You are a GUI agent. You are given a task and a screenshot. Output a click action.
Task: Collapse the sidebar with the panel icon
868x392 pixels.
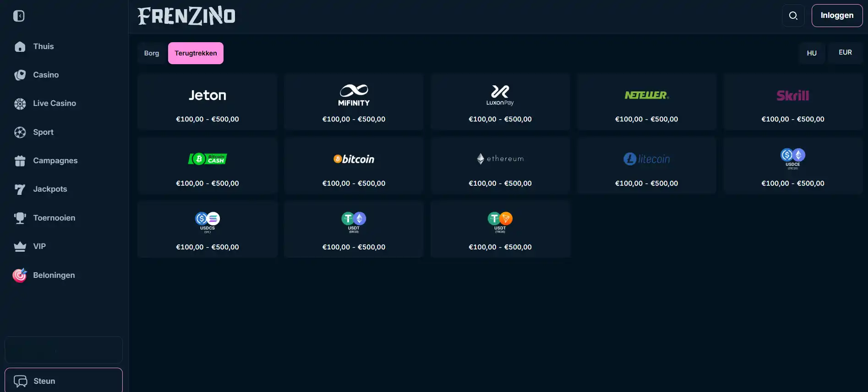[x=19, y=16]
